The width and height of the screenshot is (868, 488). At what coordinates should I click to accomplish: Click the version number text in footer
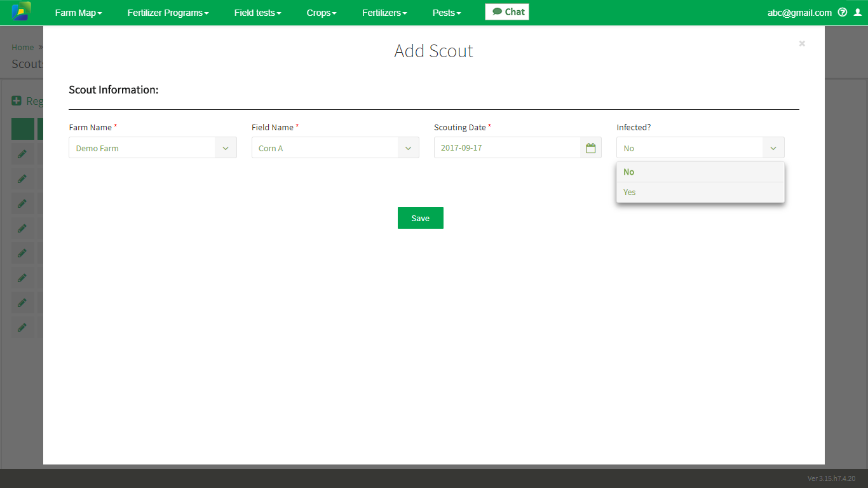pyautogui.click(x=832, y=478)
